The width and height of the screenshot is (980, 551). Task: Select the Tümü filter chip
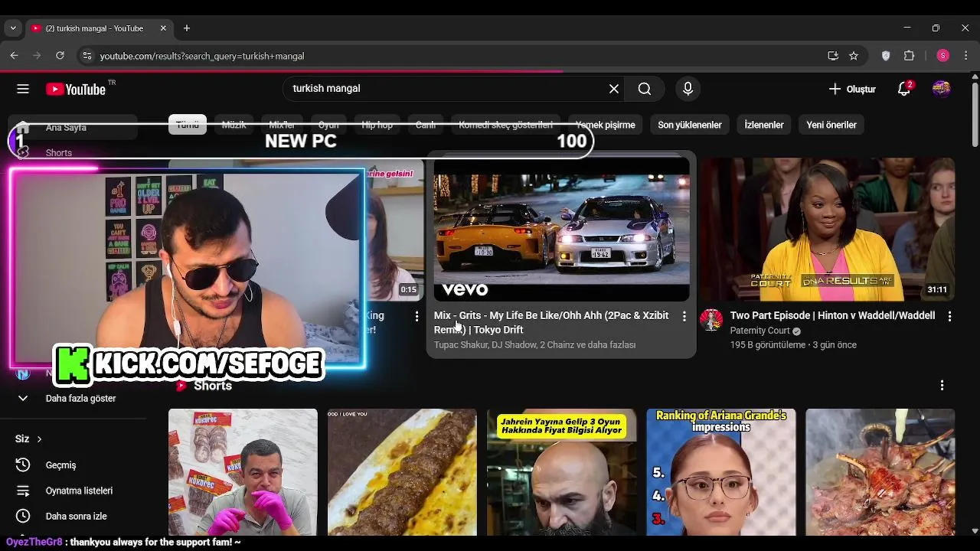point(188,125)
